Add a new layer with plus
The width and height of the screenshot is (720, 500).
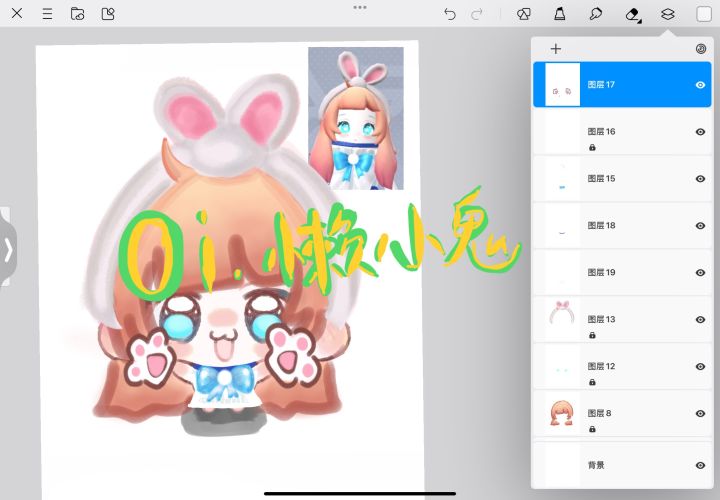(x=556, y=49)
